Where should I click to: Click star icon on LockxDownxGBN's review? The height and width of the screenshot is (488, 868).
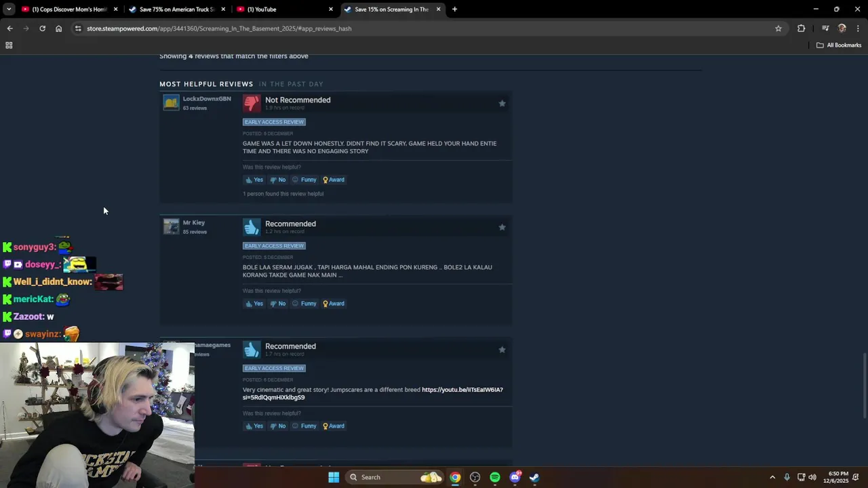[x=502, y=104]
